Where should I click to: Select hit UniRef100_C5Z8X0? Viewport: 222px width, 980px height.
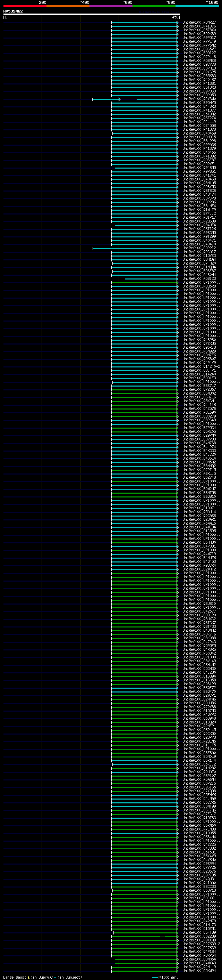point(199,30)
